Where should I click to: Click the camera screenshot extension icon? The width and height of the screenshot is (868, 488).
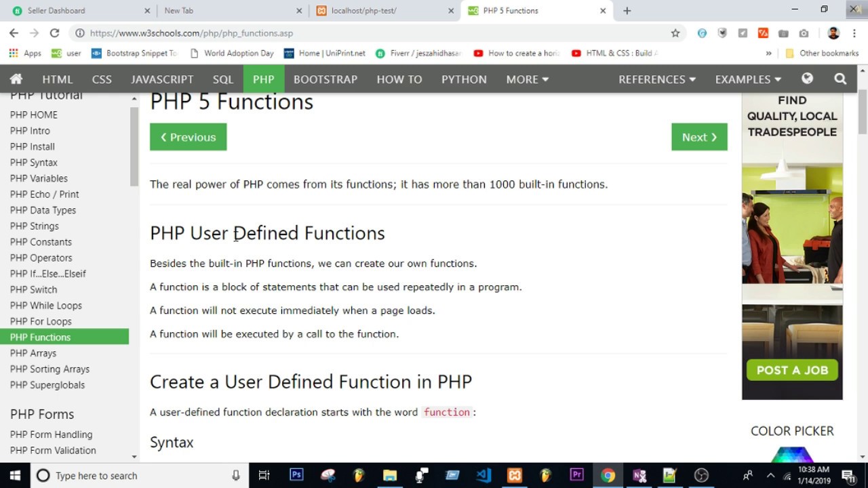(x=804, y=33)
